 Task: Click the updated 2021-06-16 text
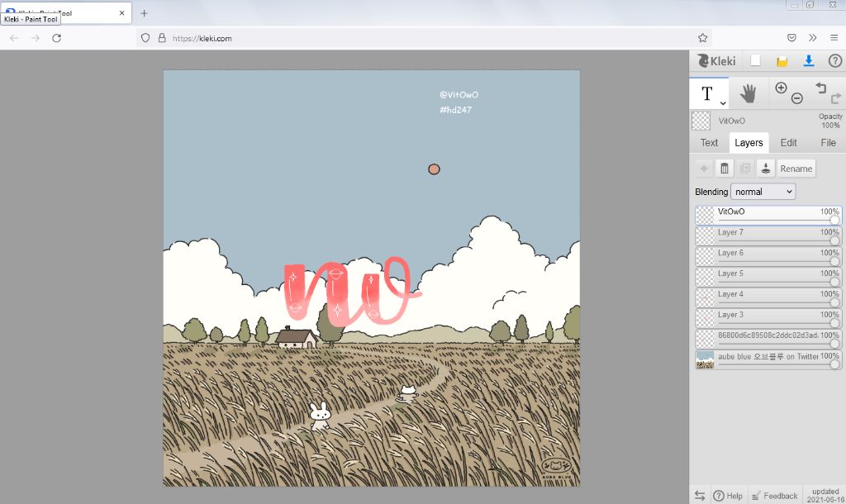(x=825, y=496)
